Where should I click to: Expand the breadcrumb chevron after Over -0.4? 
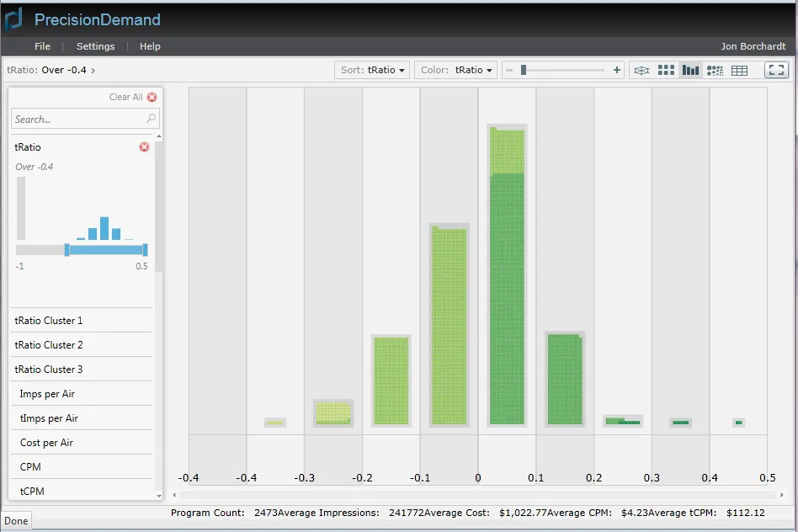click(93, 70)
